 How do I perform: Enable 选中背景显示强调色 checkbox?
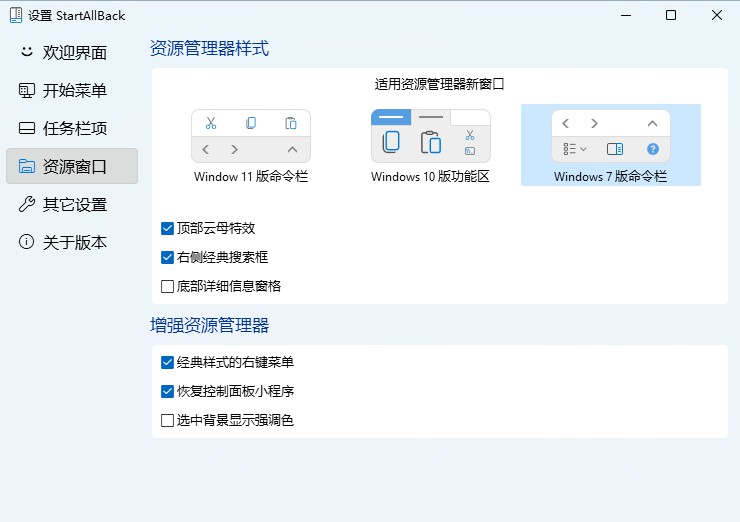pyautogui.click(x=168, y=420)
